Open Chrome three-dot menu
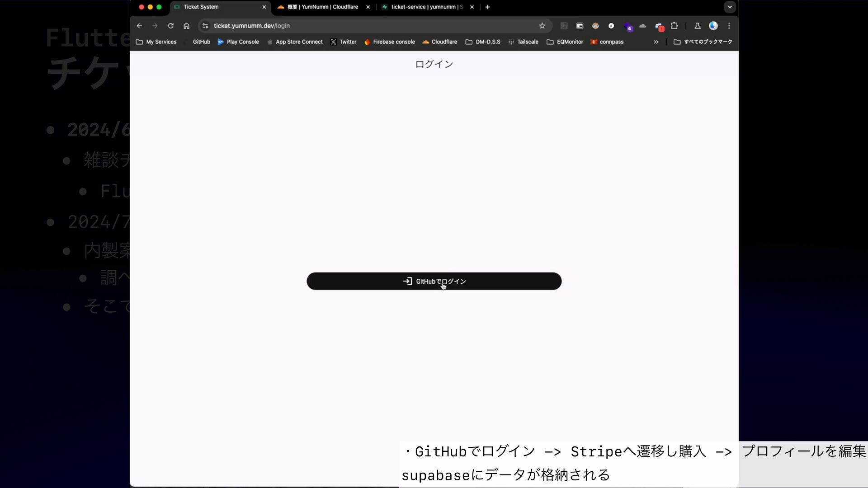The image size is (868, 488). (729, 26)
